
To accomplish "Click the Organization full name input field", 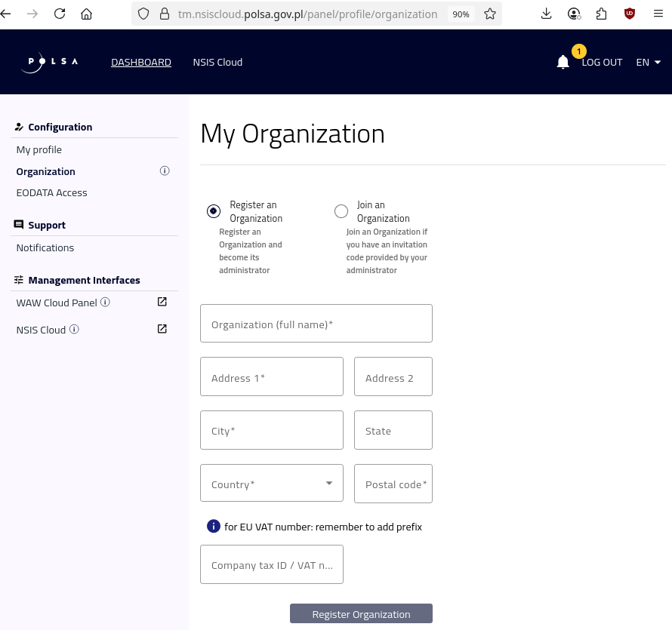I will coord(316,323).
